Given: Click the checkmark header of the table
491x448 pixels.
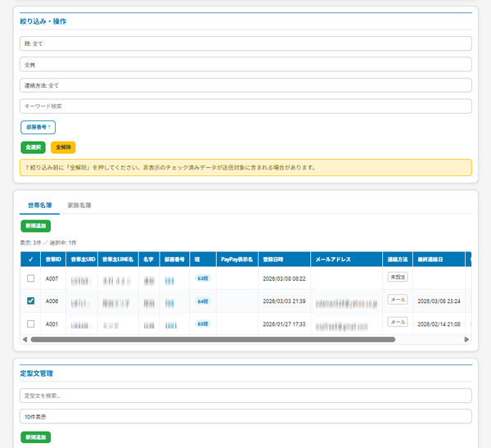Looking at the screenshot, I should pyautogui.click(x=30, y=259).
